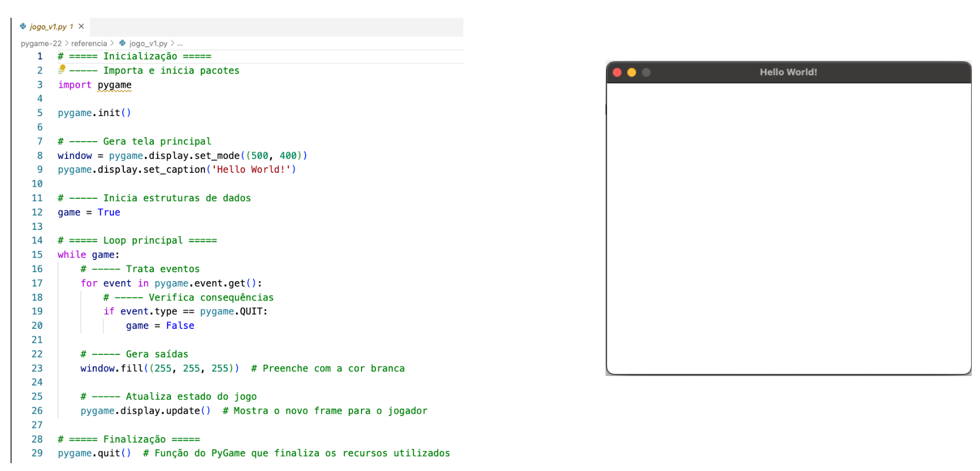Click 'pygame.QUIT' on line 19
This screenshot has width=980, height=471.
tap(231, 312)
